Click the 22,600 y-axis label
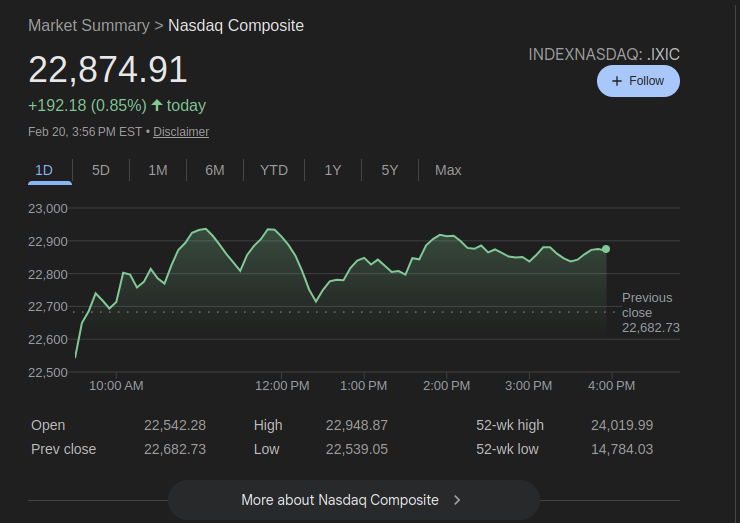740x523 pixels. coord(48,340)
